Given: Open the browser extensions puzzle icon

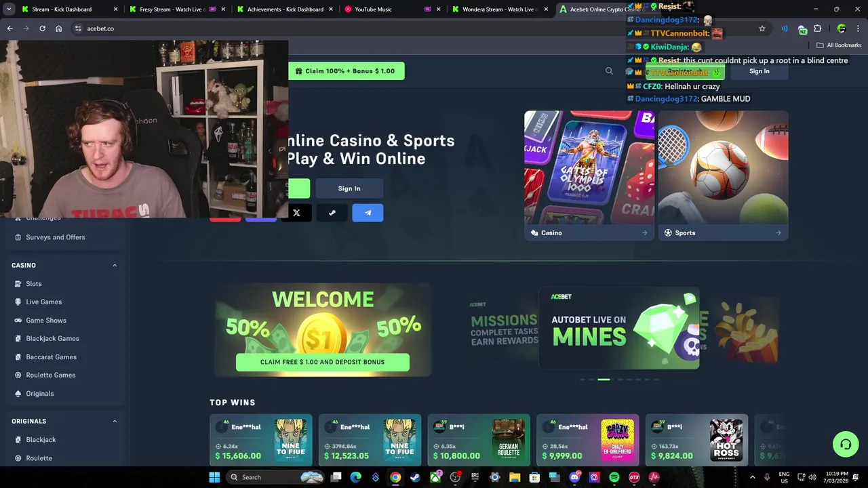Looking at the screenshot, I should click(818, 28).
